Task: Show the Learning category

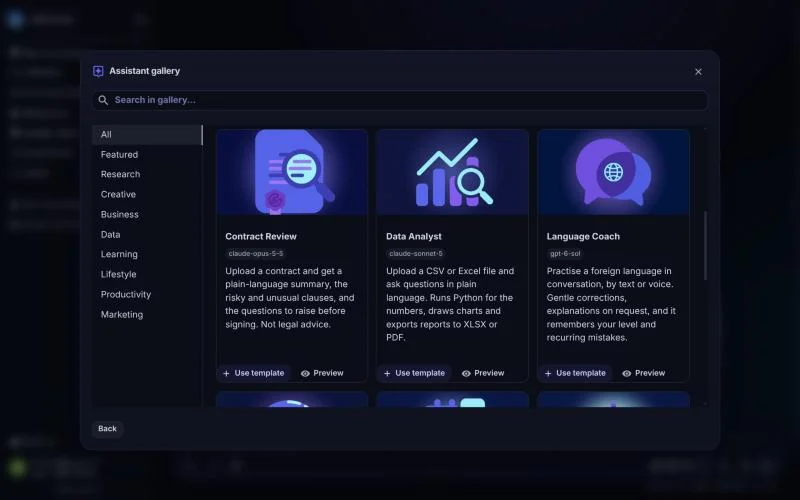Action: [x=147, y=255]
